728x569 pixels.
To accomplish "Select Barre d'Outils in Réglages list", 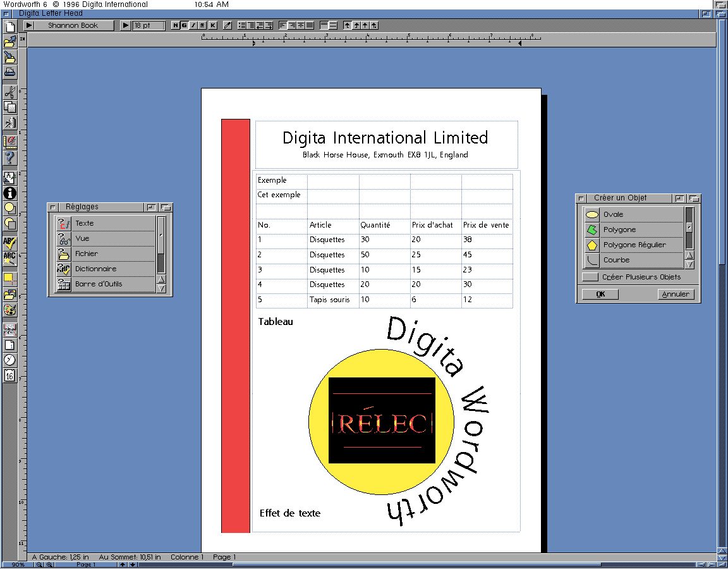I will coord(105,284).
